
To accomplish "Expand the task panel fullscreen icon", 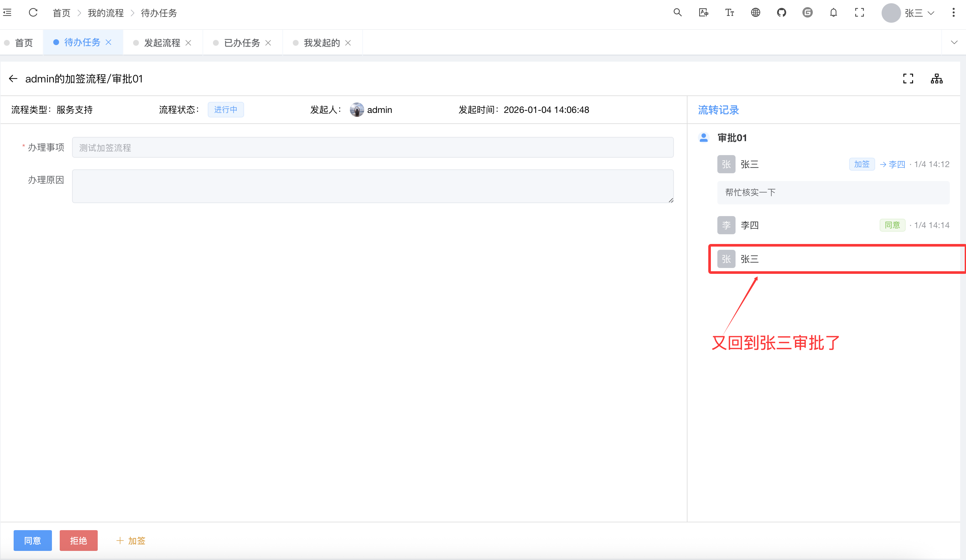I will (x=908, y=79).
